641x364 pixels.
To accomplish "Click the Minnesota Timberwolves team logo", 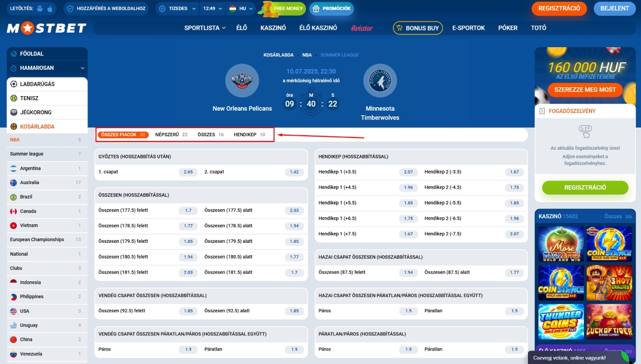I will [380, 80].
